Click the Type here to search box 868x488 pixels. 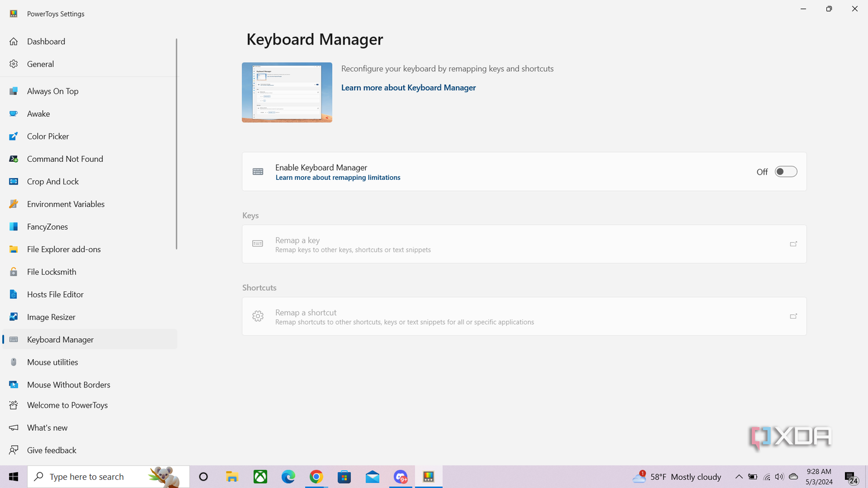click(109, 477)
